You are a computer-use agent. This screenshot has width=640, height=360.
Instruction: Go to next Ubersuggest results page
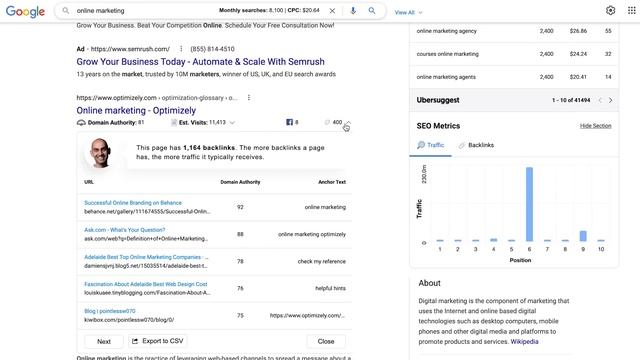[611, 100]
